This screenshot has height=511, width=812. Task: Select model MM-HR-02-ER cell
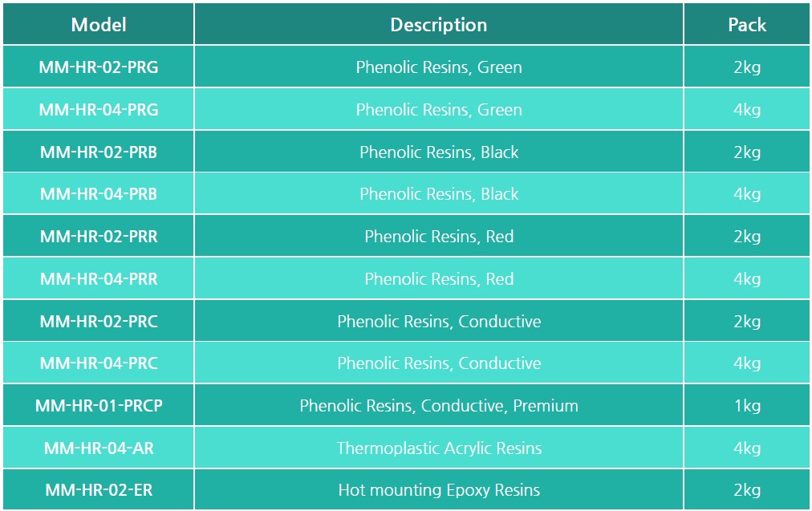(x=99, y=490)
